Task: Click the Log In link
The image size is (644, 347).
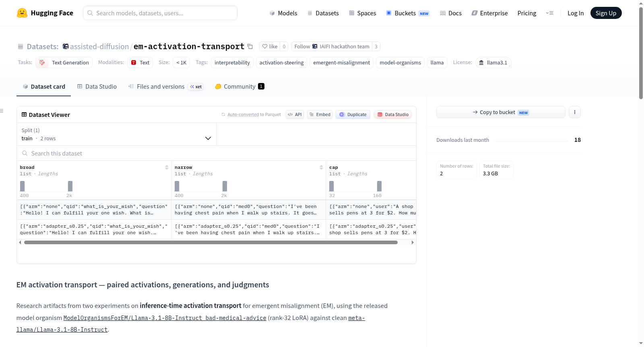Action: pyautogui.click(x=576, y=13)
